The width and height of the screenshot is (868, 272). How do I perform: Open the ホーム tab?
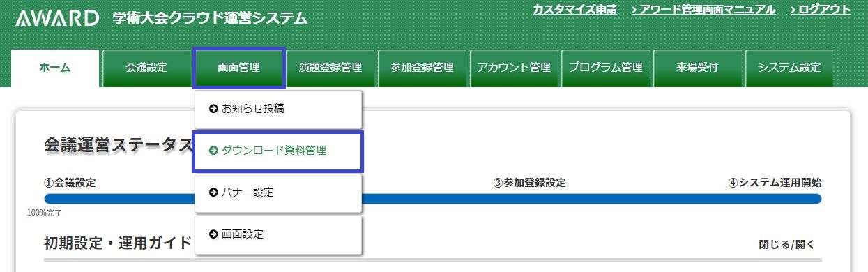click(55, 68)
